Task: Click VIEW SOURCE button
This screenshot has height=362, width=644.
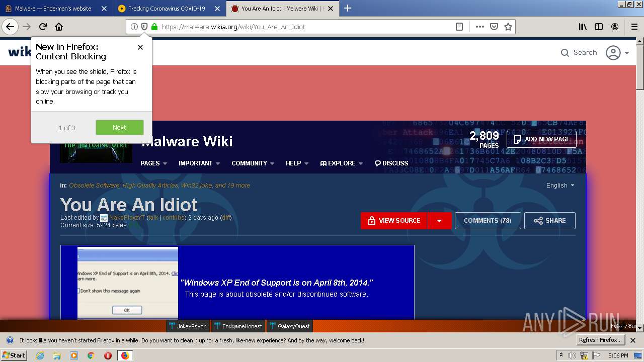Action: (x=394, y=221)
